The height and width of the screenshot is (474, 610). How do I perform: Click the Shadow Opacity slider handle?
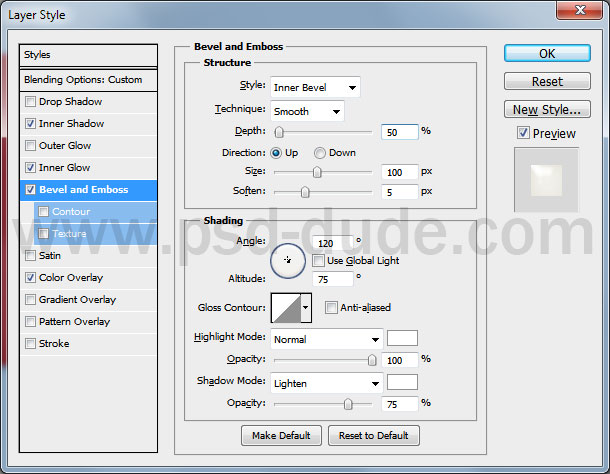(x=348, y=404)
